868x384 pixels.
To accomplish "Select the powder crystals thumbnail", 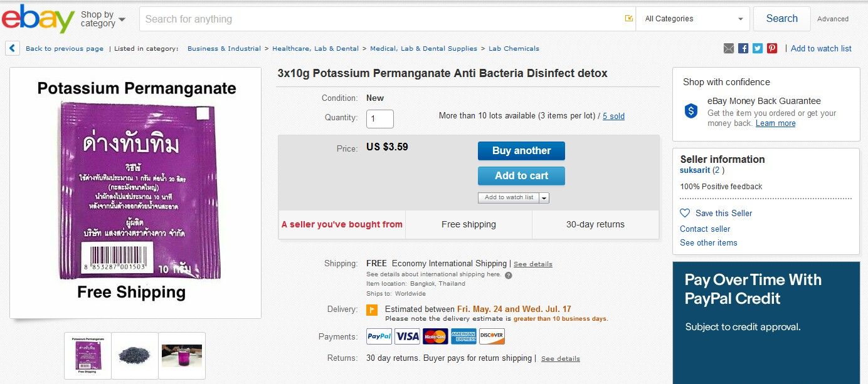I will click(x=135, y=355).
